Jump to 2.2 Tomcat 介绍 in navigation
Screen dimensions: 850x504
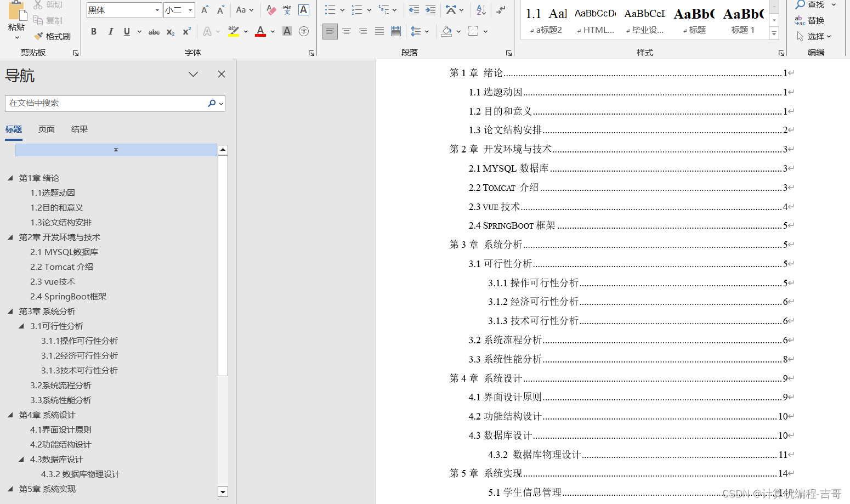(x=61, y=267)
